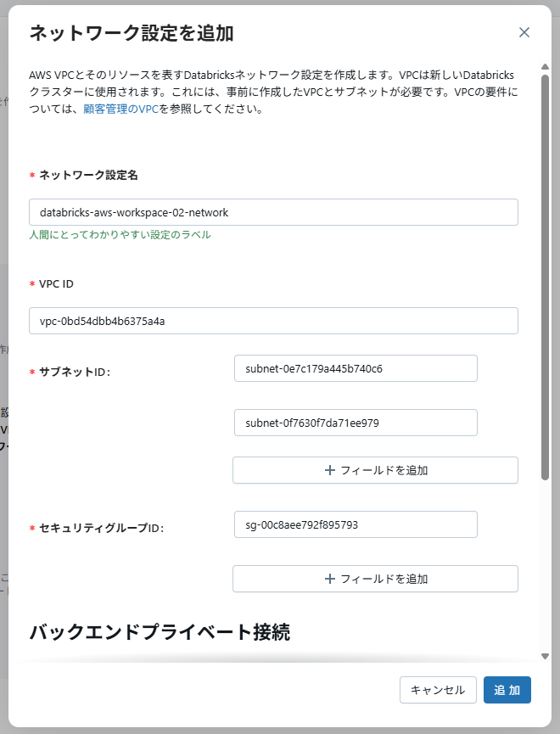Click the セキュリティグループID input field
The image size is (560, 734).
pos(355,524)
